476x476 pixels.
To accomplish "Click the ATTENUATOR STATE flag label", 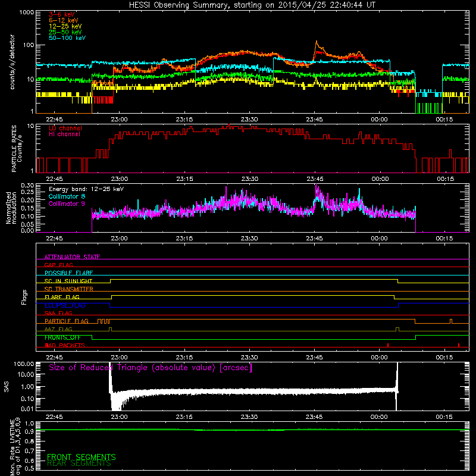I will (x=72, y=257).
